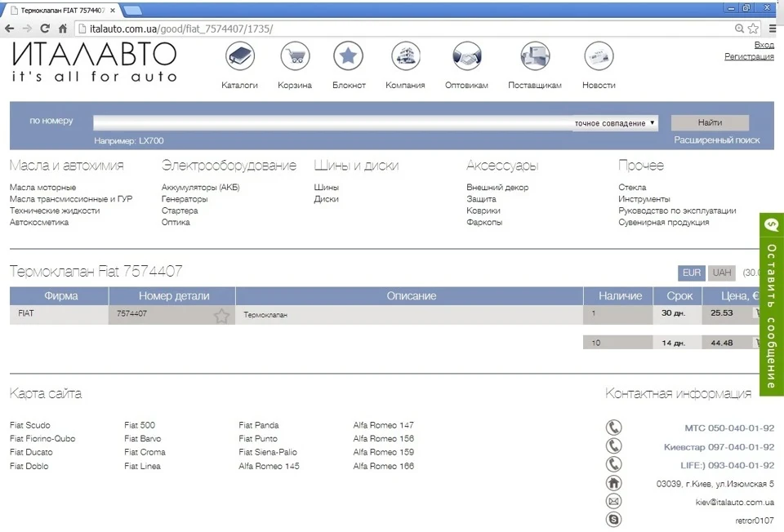The height and width of the screenshot is (532, 784).
Task: Open the Каталоги book icon
Action: click(x=240, y=56)
